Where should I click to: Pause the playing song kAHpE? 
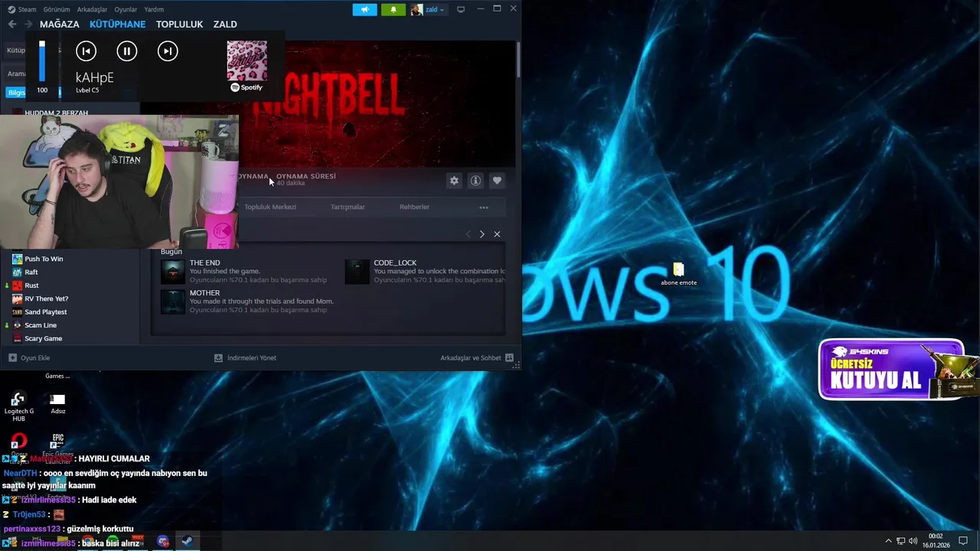127,51
